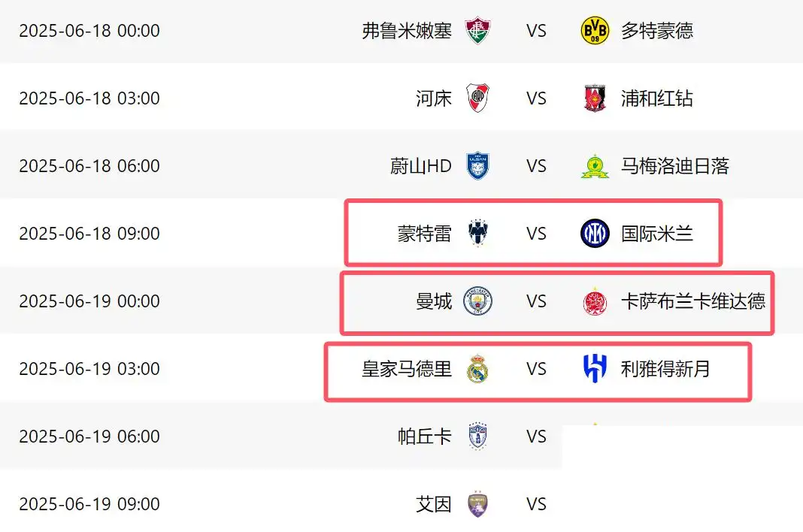Screen dimensions: 803x532
Task: Click team name 国际米兰
Action: [657, 234]
